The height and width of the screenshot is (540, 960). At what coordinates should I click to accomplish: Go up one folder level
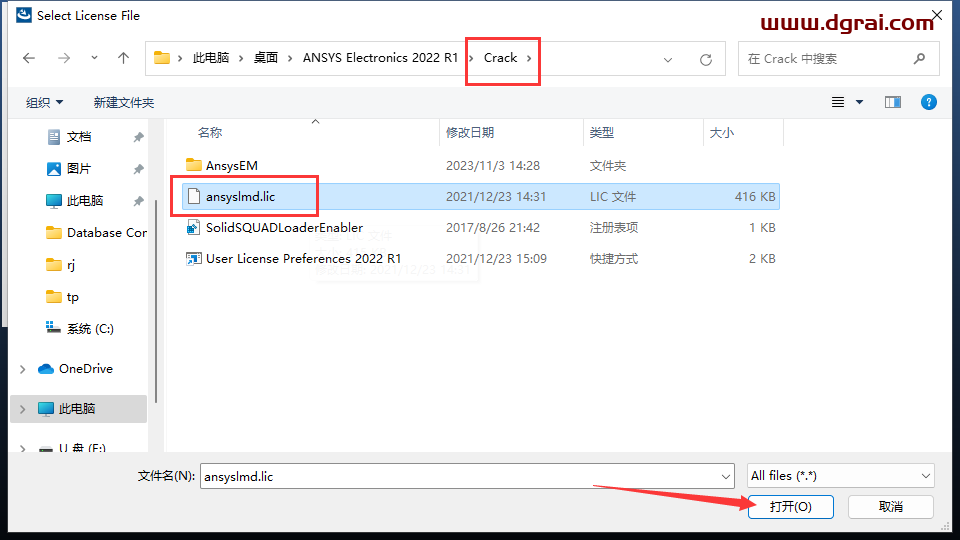pos(123,58)
